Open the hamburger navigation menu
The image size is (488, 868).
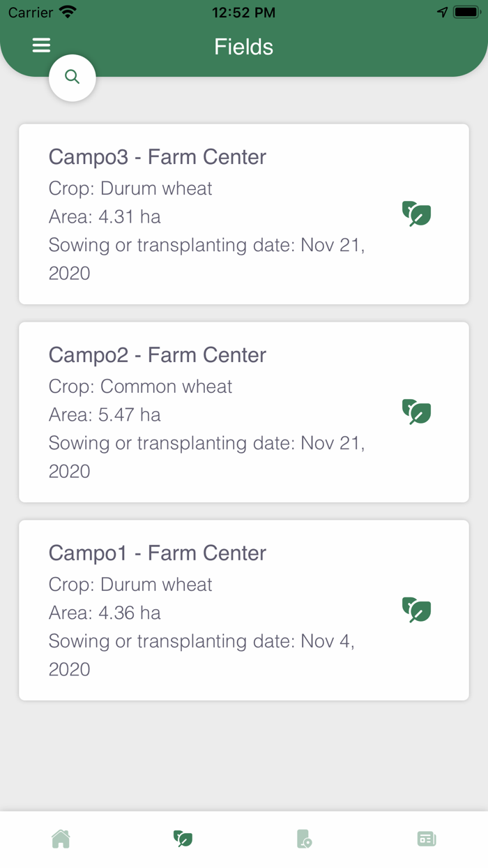point(41,45)
